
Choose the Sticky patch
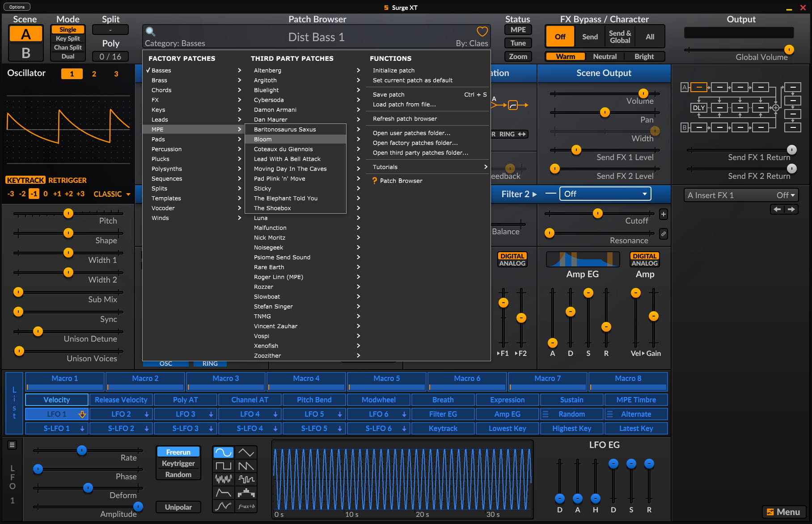click(296, 188)
